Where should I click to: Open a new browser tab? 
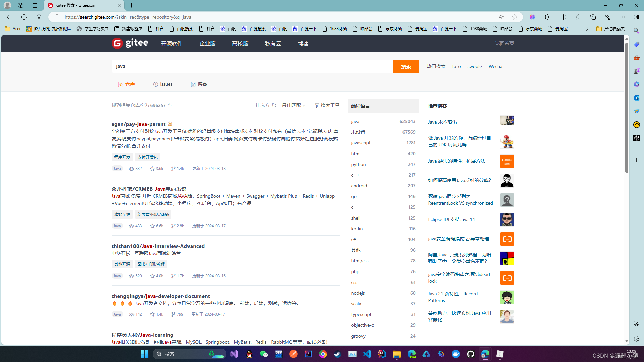pos(132,5)
